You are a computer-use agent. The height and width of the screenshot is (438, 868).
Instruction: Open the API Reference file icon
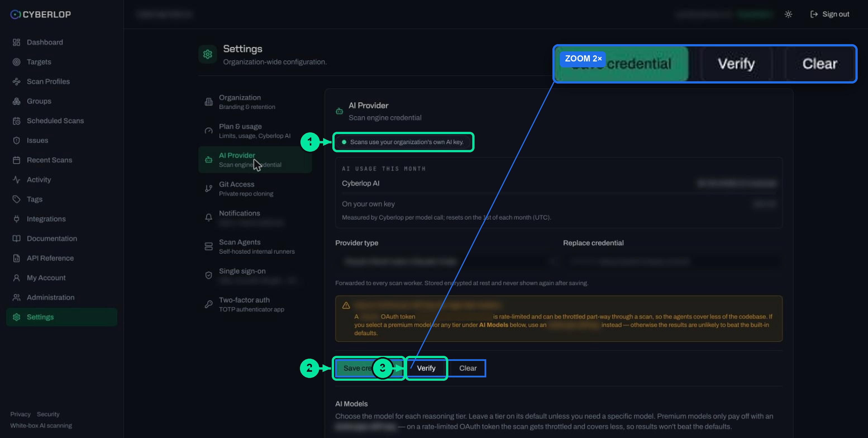click(x=16, y=258)
